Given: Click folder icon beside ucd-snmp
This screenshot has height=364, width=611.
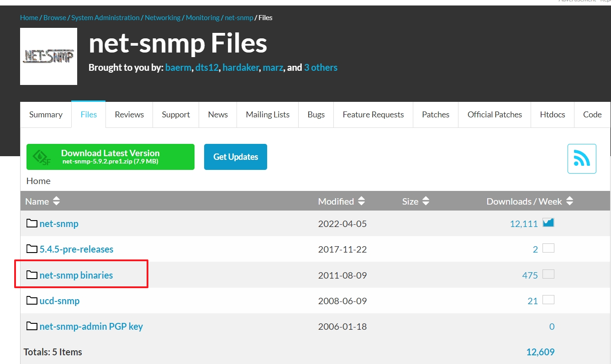Looking at the screenshot, I should coord(32,301).
